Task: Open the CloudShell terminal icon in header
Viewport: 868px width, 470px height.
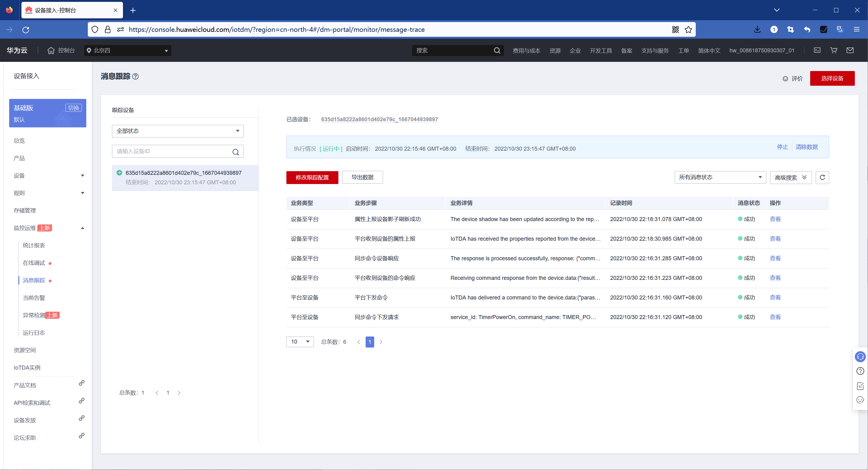Action: point(817,50)
